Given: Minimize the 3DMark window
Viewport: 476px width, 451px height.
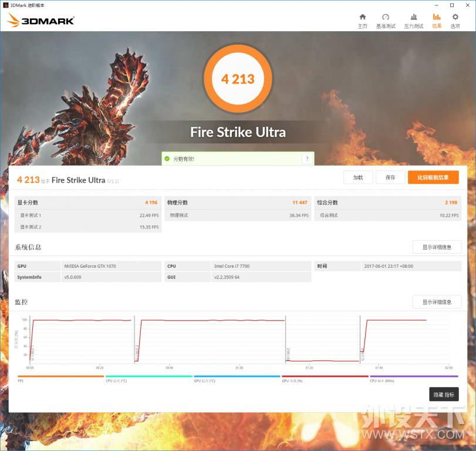Looking at the screenshot, I should [436, 5].
